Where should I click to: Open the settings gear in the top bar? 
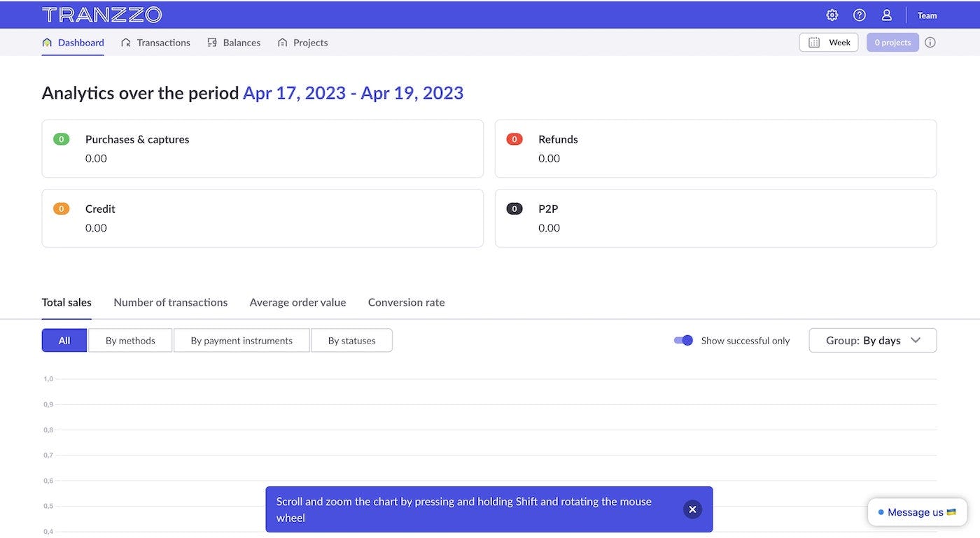pos(832,14)
